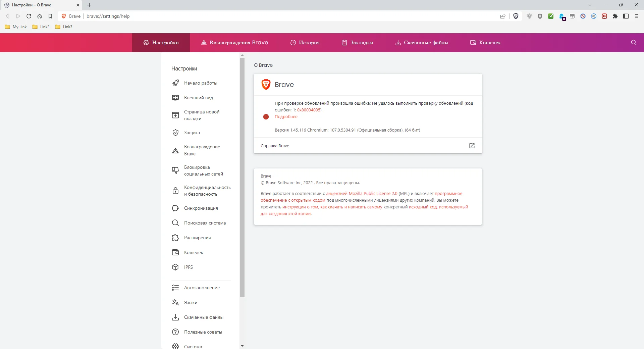
Task: Click the search icon in settings header
Action: (634, 43)
